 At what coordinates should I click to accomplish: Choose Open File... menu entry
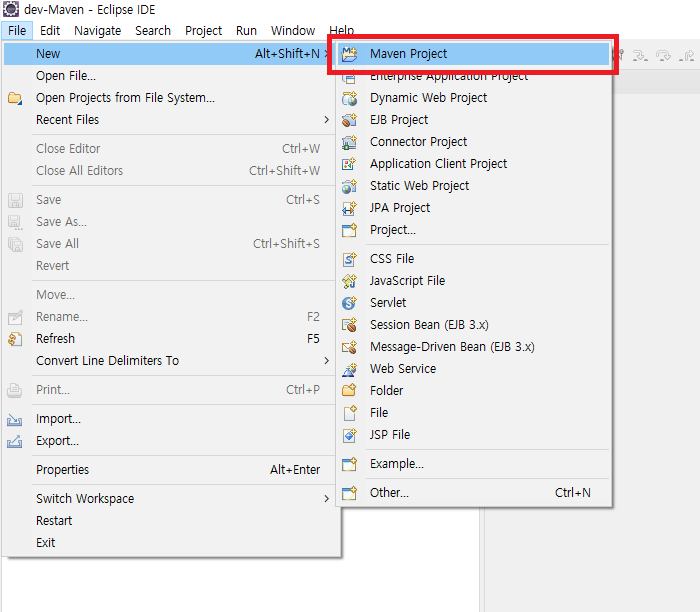[169, 76]
